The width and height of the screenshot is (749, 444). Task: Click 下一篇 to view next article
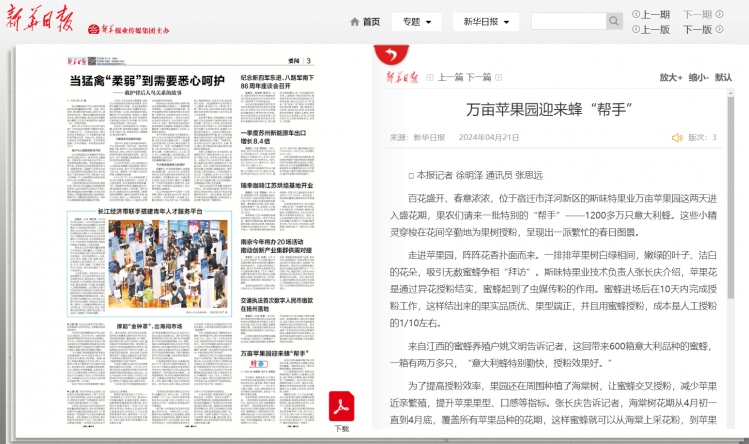pyautogui.click(x=476, y=77)
